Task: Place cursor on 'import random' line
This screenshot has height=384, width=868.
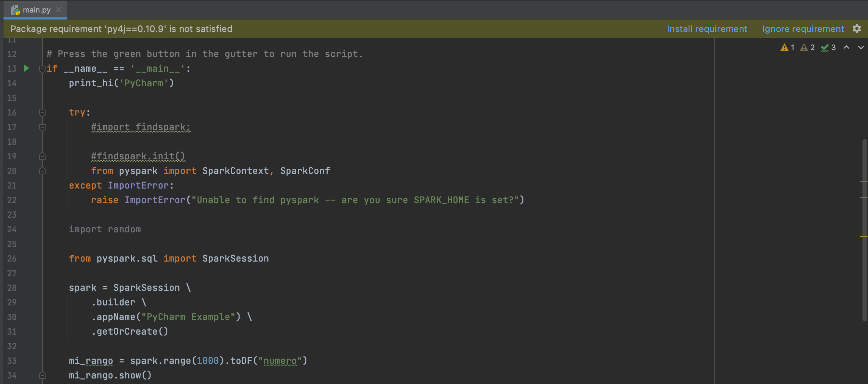Action: click(x=105, y=229)
